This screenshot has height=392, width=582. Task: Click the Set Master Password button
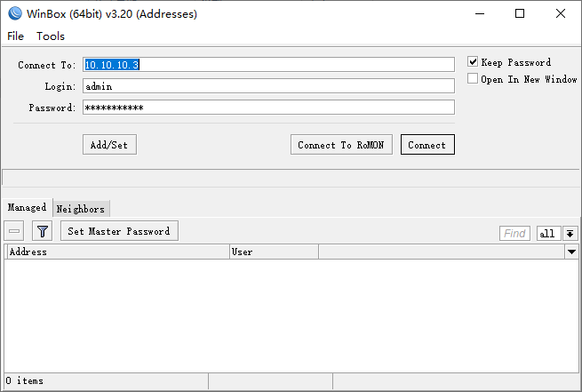click(x=120, y=231)
